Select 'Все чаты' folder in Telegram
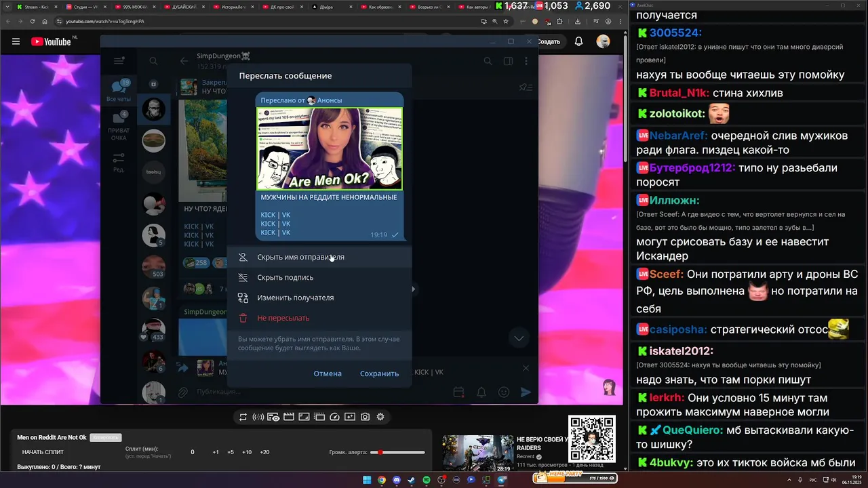 [119, 90]
